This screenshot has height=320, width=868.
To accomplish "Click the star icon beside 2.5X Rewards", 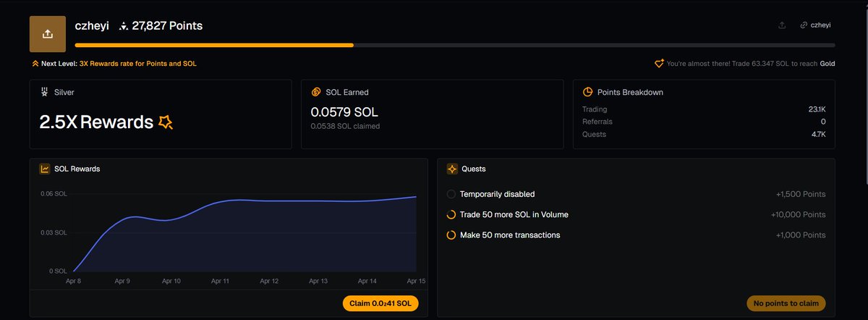I will (x=165, y=122).
